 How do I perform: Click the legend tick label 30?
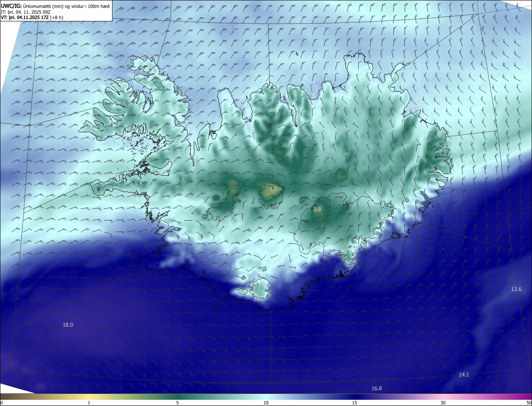(443, 403)
